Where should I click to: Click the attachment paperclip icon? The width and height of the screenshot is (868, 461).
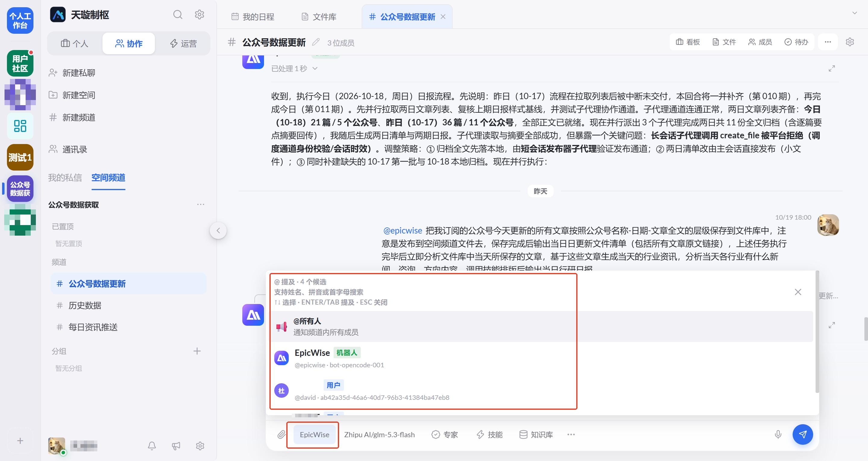click(x=281, y=435)
